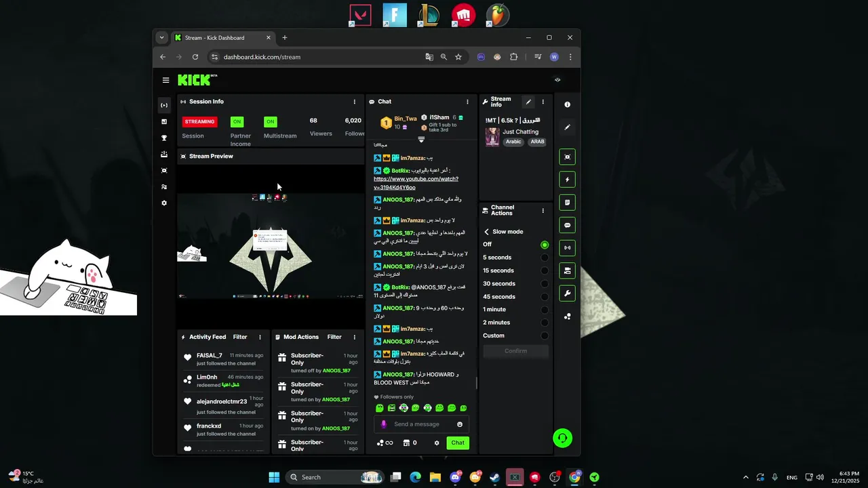Open the Moderators sidebar icon
The width and height of the screenshot is (868, 488).
(x=164, y=186)
